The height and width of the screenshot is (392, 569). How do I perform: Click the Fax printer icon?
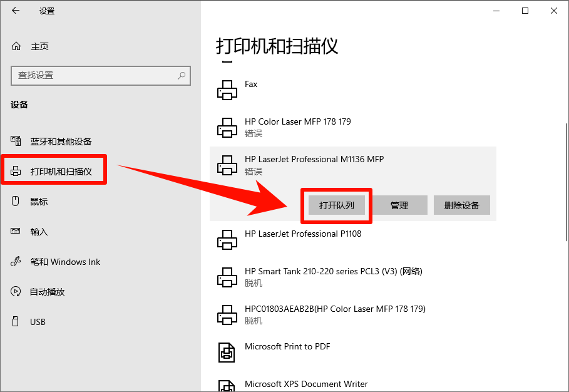point(227,90)
